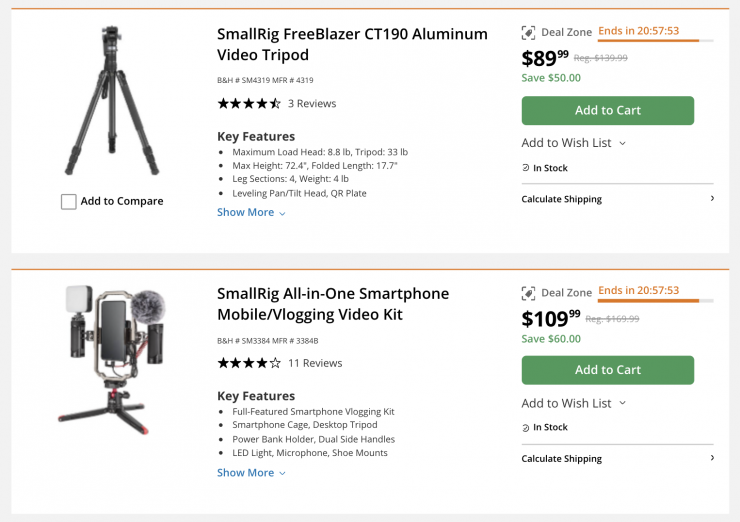
Task: Expand Calculate Shipping for FreeBlazer tripod
Action: 617,199
